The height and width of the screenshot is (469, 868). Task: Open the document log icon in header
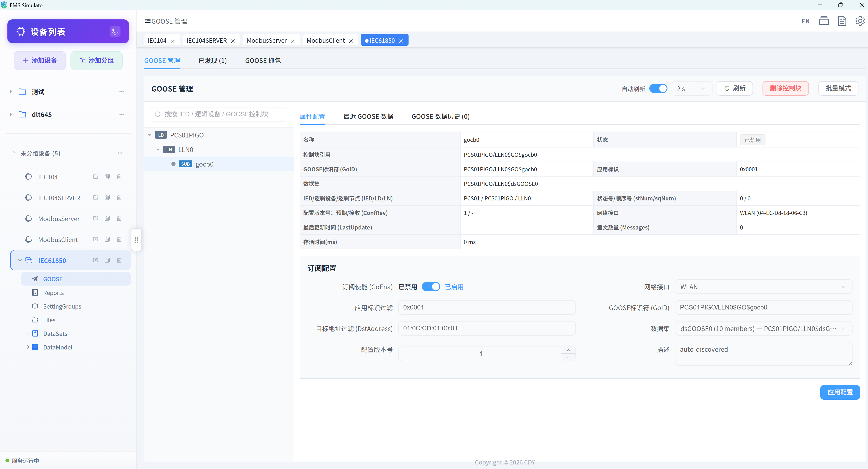842,21
